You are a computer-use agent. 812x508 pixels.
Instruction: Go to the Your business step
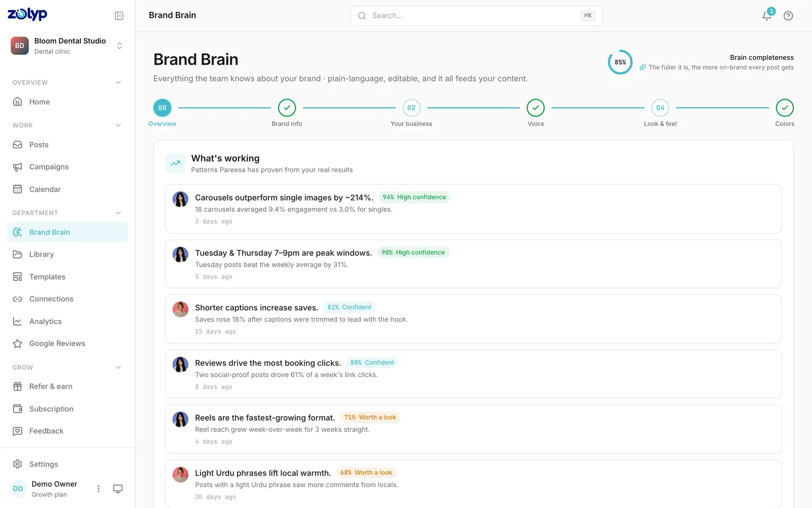point(412,108)
